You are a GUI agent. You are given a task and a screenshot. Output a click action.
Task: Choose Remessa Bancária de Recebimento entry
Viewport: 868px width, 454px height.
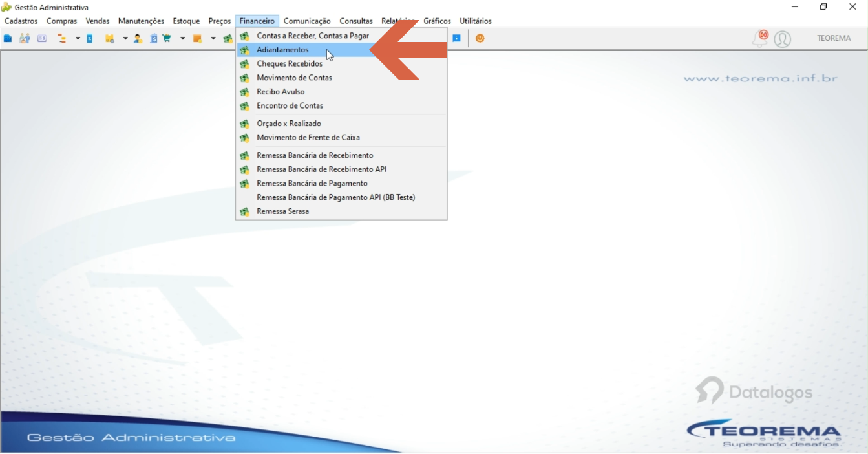click(x=341, y=155)
